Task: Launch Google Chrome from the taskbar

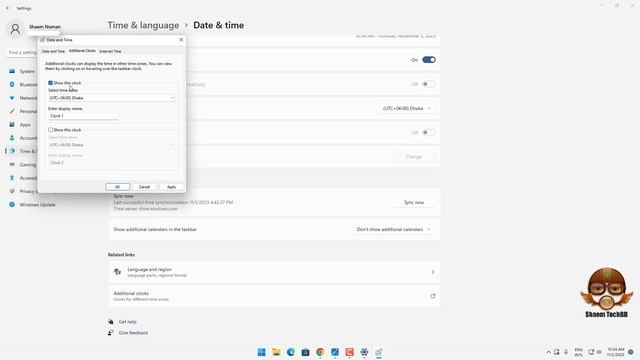Action: (x=320, y=352)
